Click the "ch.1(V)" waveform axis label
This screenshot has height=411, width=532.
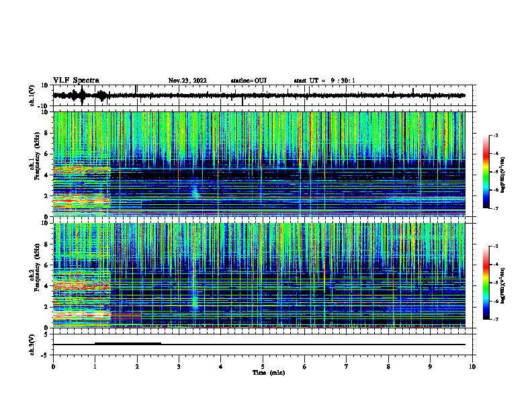(x=32, y=95)
